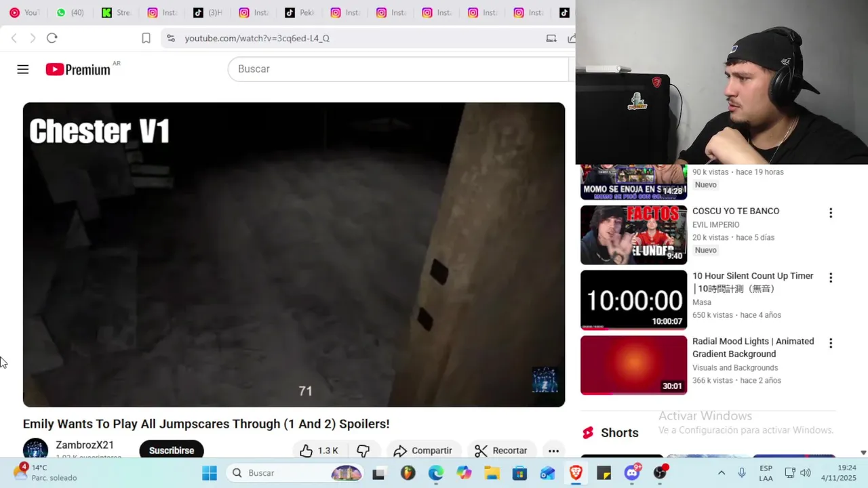Click the microphone tray icon
Image resolution: width=868 pixels, height=488 pixels.
[x=742, y=472]
